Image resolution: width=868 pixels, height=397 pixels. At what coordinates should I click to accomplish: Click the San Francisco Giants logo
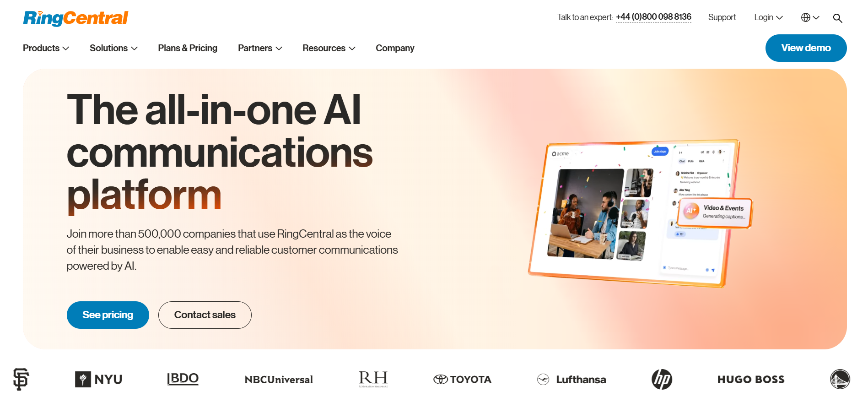pyautogui.click(x=21, y=379)
